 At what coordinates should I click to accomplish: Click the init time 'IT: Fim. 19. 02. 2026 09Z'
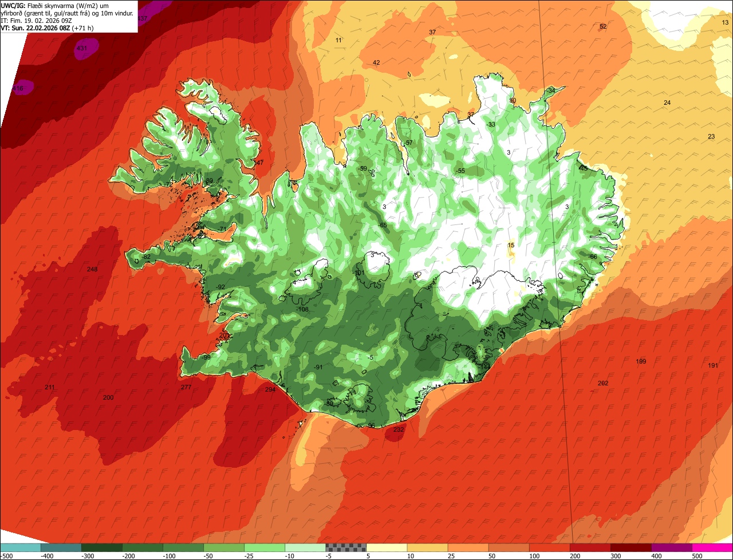tap(36, 21)
